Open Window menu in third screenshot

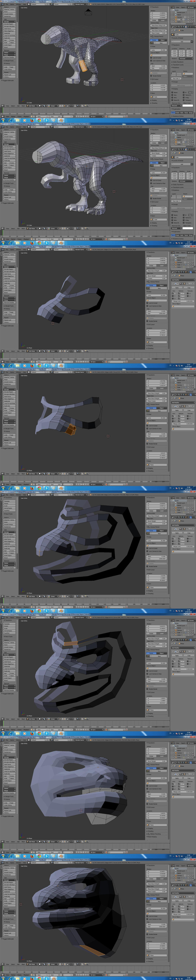19,250
